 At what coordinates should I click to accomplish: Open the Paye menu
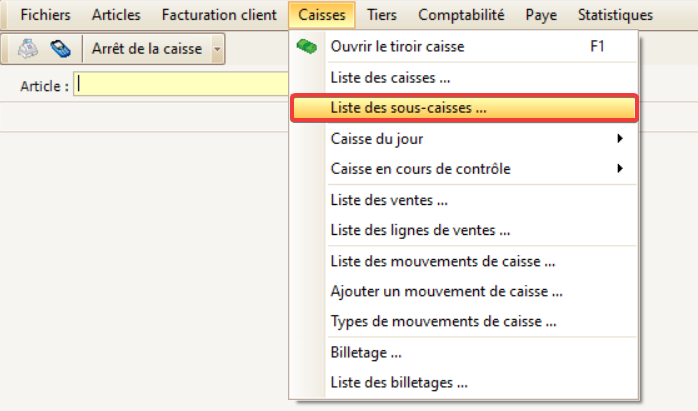click(541, 15)
